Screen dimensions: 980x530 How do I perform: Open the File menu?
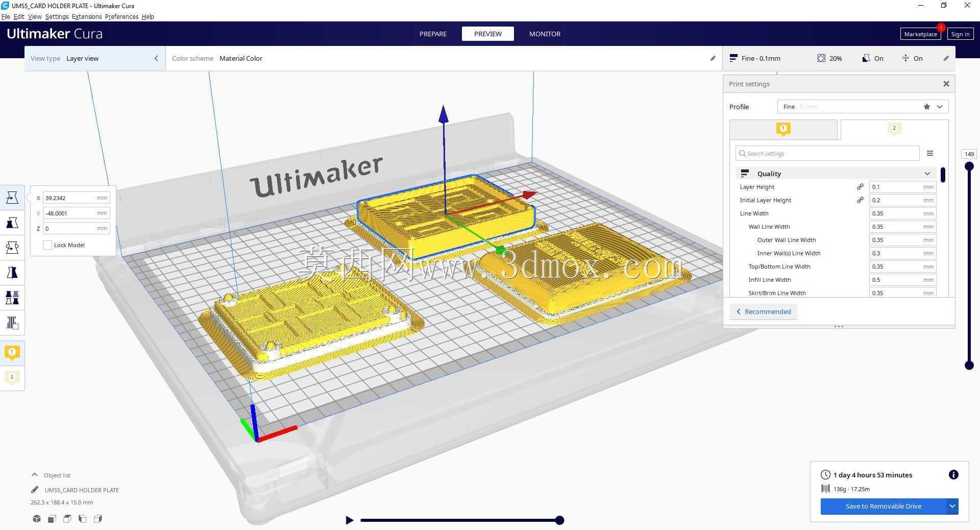pos(6,16)
